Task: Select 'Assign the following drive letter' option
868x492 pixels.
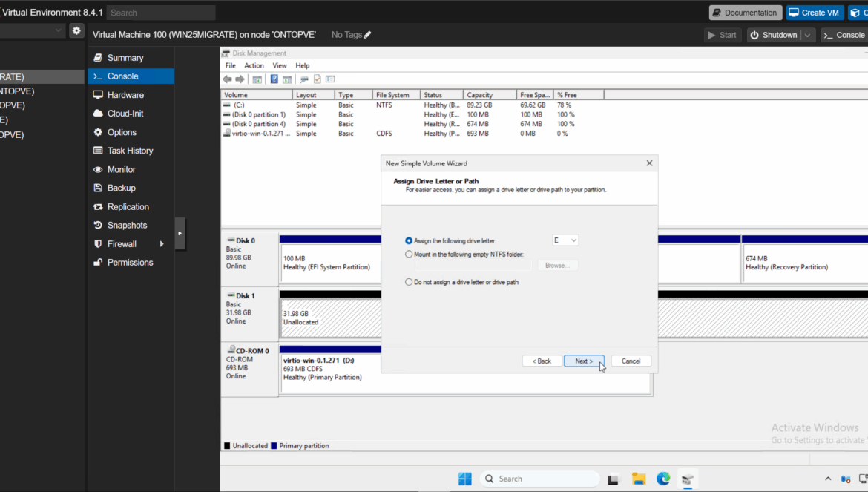Action: 409,240
